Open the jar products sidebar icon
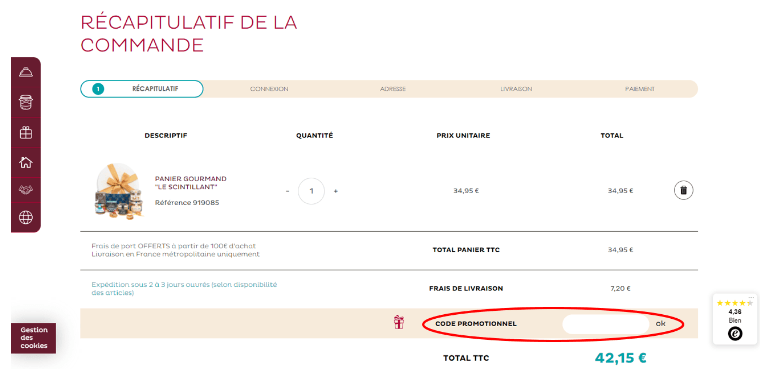This screenshot has height=370, width=760. tap(26, 102)
